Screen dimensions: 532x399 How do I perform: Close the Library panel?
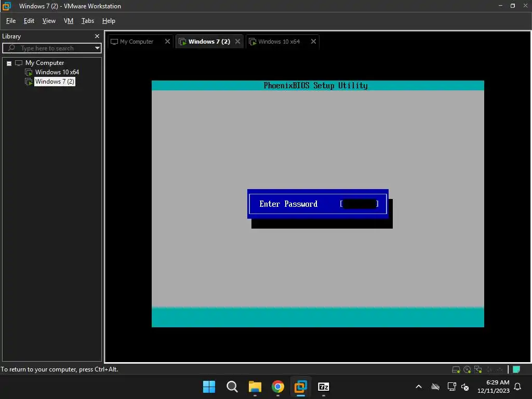click(97, 36)
